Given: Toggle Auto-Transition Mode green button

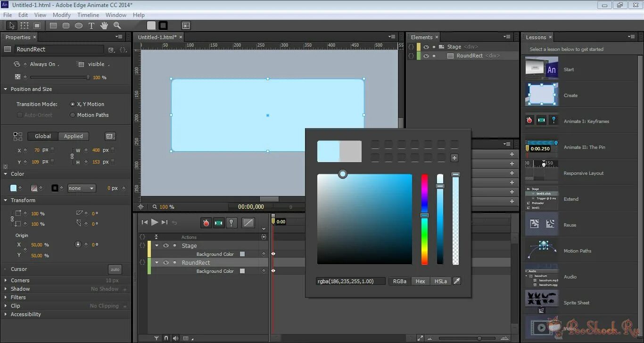Looking at the screenshot, I should (x=219, y=223).
